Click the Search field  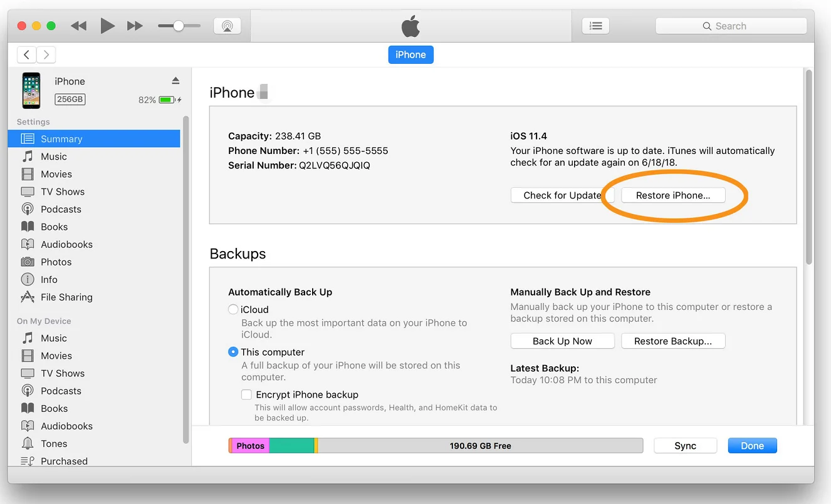point(731,26)
